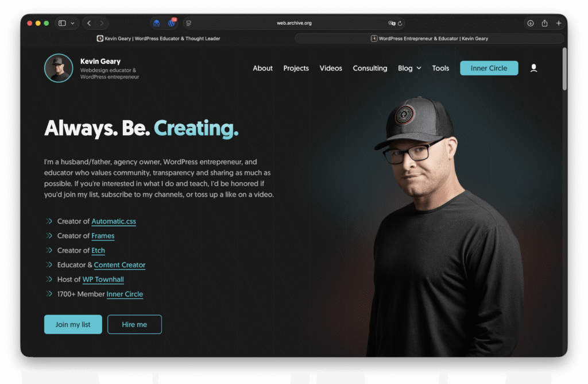588x384 pixels.
Task: Click the WordPress extension icon with the badge
Action: (172, 23)
